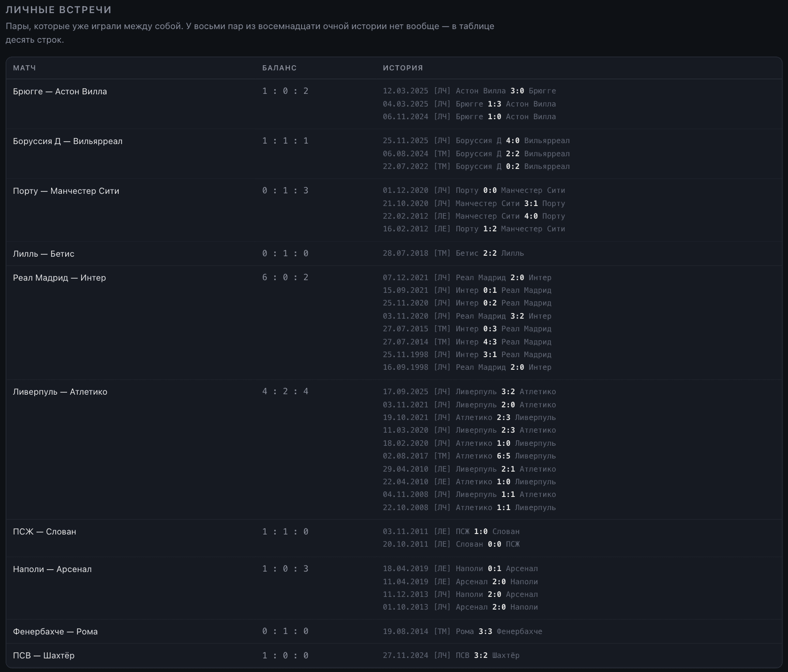Click history line 16.02.2012 Порту 1:2 Манчестер Сити
Image resolution: width=788 pixels, height=672 pixels.
click(474, 229)
